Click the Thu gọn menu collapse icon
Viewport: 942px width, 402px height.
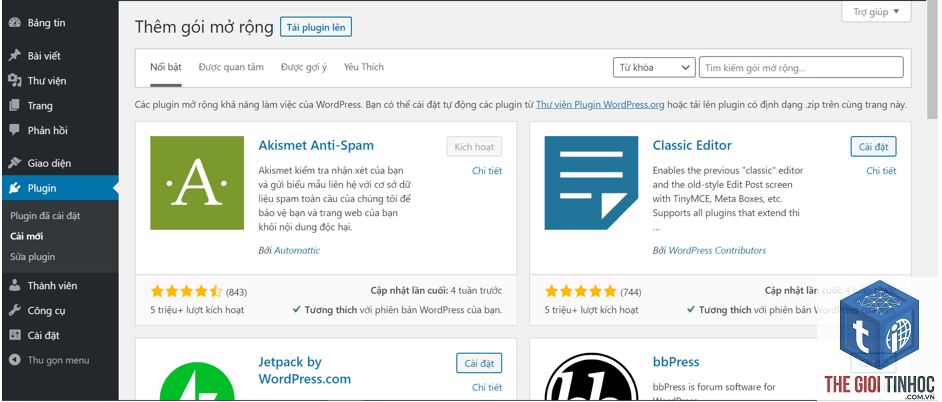tap(15, 361)
